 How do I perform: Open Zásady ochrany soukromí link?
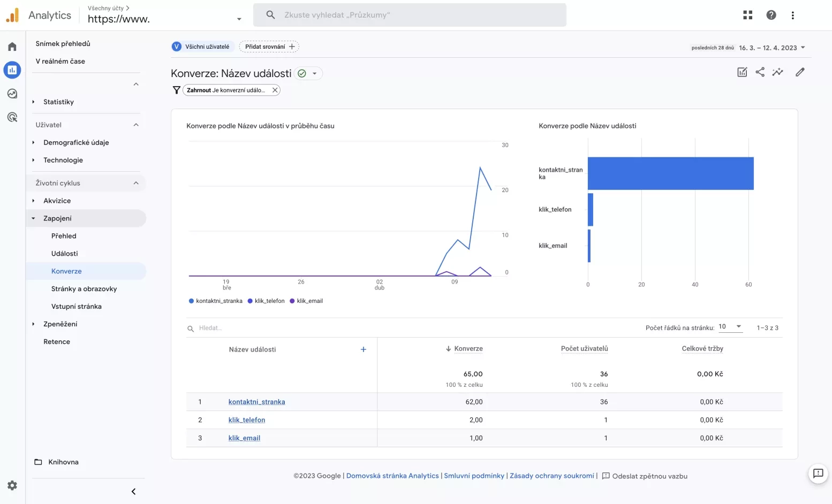coord(551,476)
